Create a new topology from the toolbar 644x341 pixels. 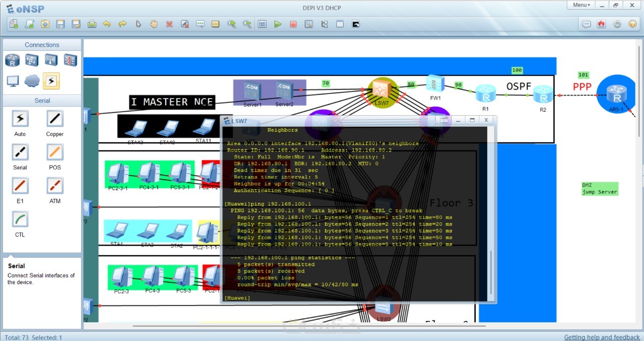14,24
